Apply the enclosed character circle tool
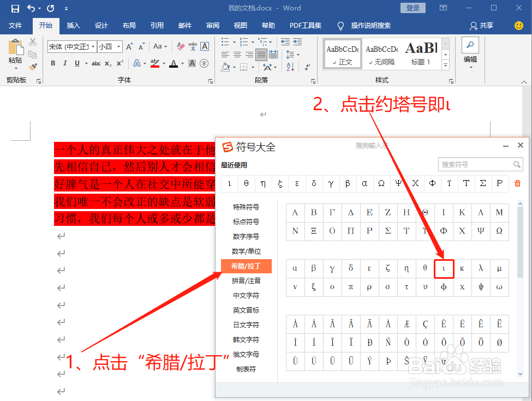This screenshot has height=401, width=532. pyautogui.click(x=204, y=63)
